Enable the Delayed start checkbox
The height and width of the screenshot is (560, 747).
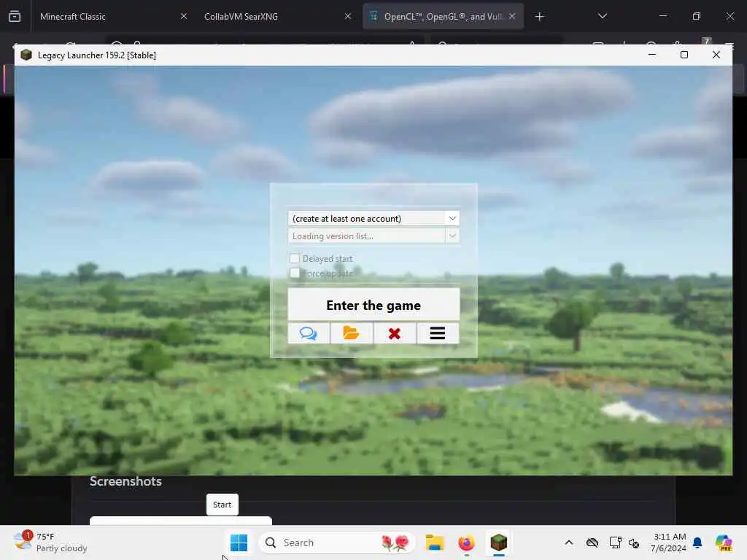pos(295,258)
